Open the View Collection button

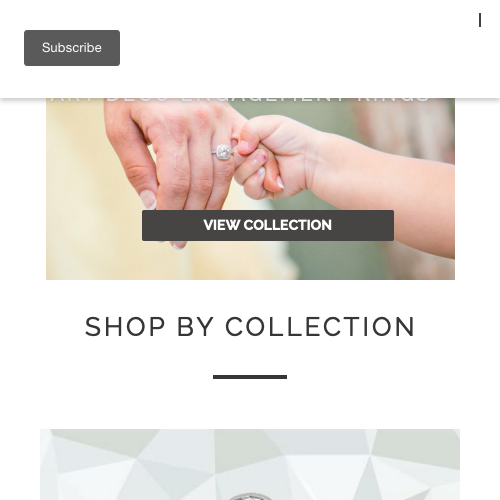pyautogui.click(x=268, y=225)
